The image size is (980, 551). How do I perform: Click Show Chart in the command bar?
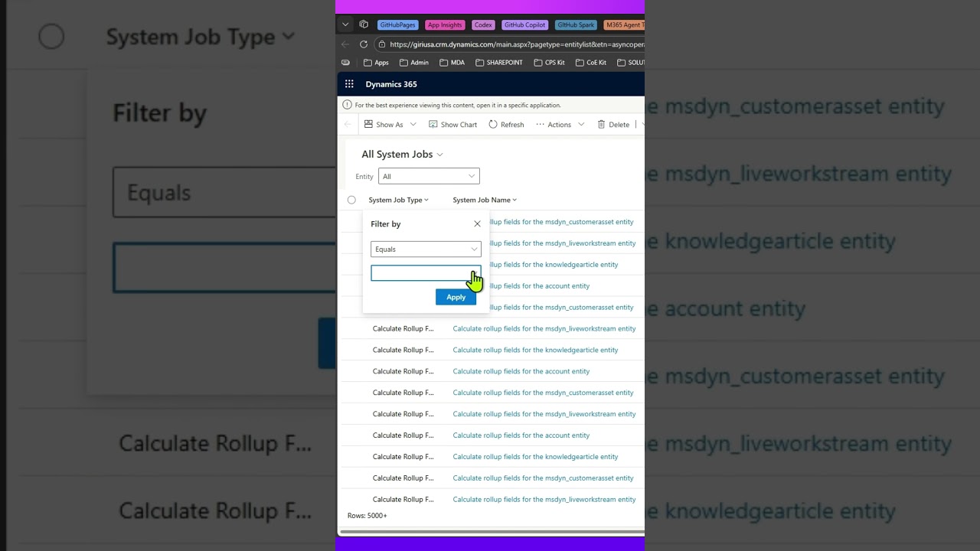[452, 124]
